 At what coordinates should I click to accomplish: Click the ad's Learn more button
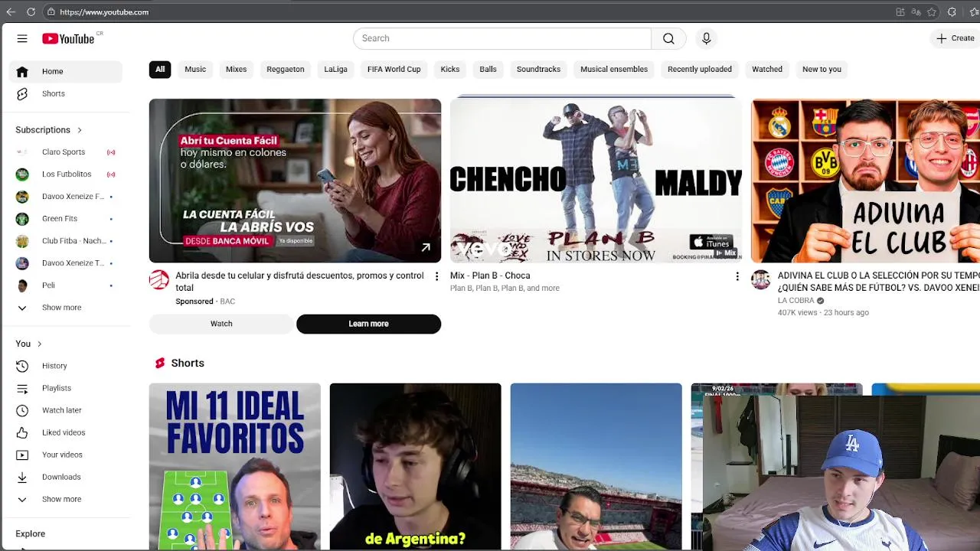(368, 324)
